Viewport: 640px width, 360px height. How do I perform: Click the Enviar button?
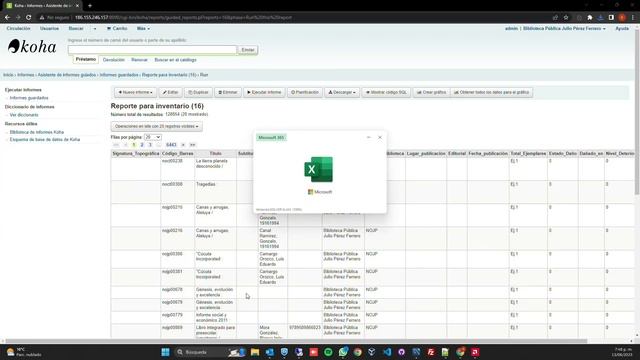248,50
